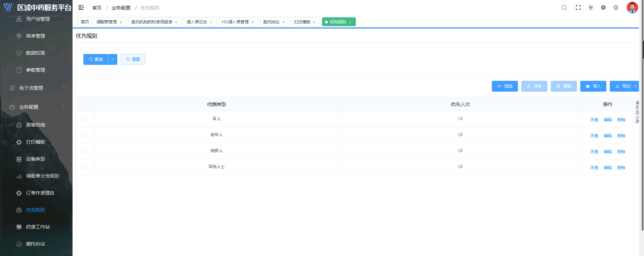Toggle the select-all checkbox in table header

tap(85, 104)
